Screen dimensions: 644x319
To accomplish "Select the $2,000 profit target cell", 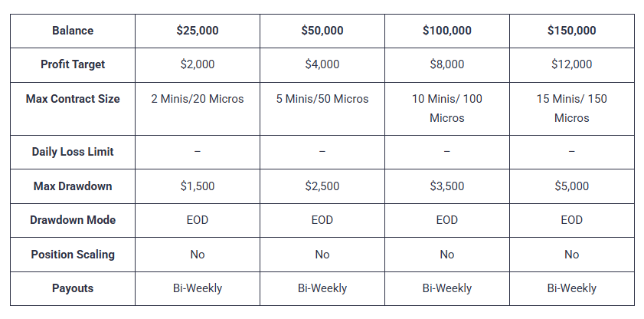I will (198, 64).
